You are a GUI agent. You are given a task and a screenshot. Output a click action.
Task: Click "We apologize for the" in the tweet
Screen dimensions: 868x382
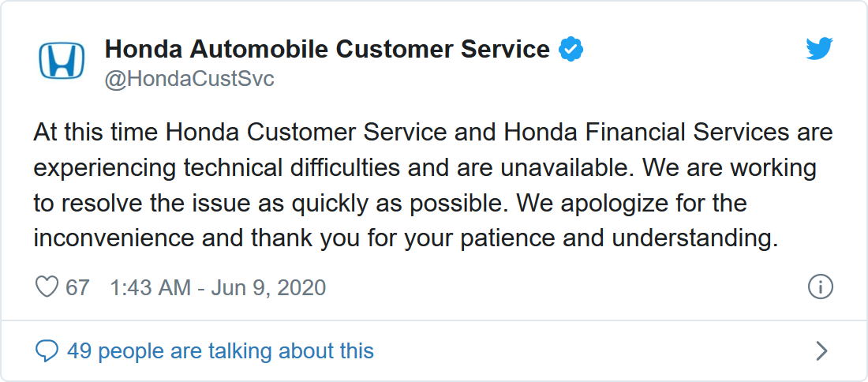[631, 203]
